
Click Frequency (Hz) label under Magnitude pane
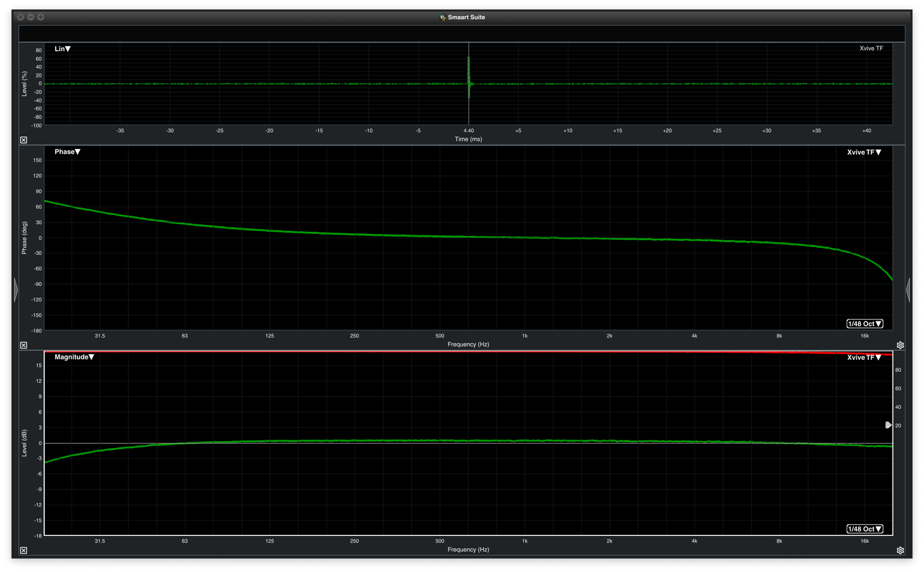(x=468, y=549)
